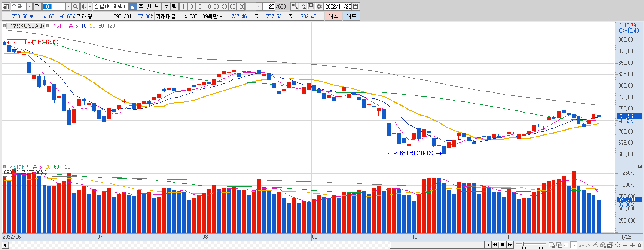The width and height of the screenshot is (644, 250).
Task: Open the calendar date picker
Action: click(356, 6)
